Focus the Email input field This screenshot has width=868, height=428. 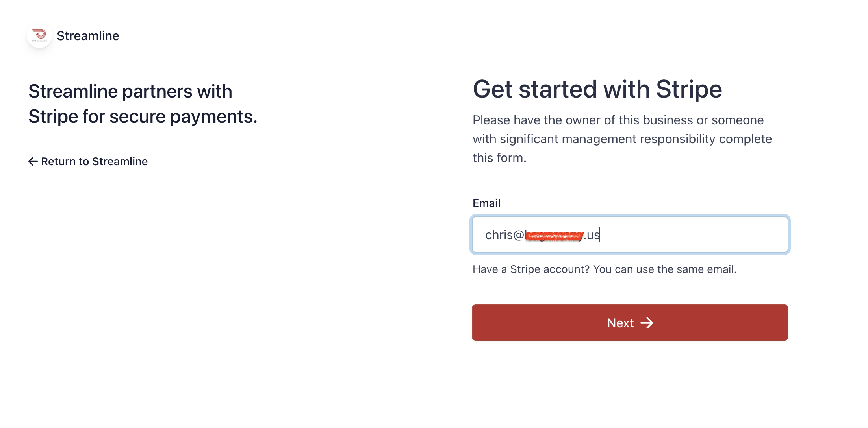pos(630,234)
